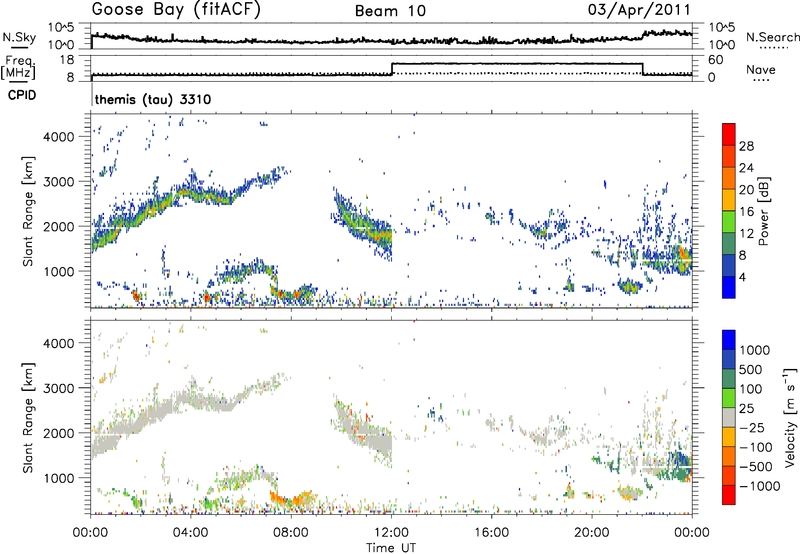Image resolution: width=800 pixels, height=554 pixels.
Task: Click the "1000" range tick of the velocity panel
Action: pyautogui.click(x=58, y=478)
